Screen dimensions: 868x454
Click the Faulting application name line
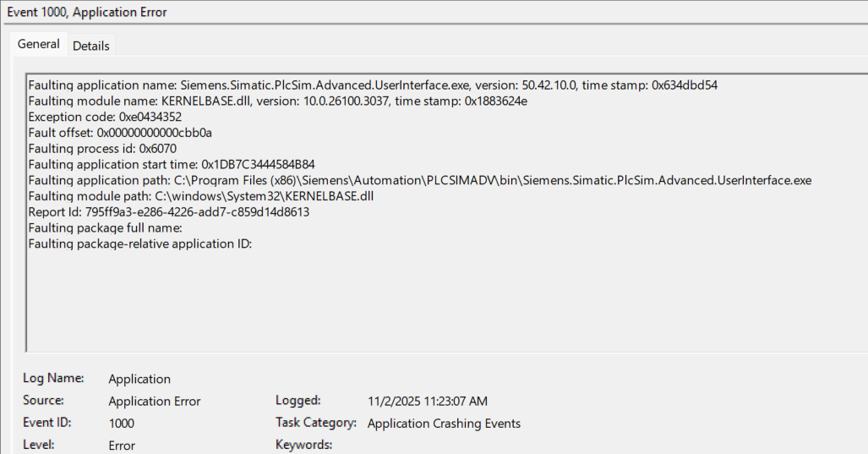point(373,85)
